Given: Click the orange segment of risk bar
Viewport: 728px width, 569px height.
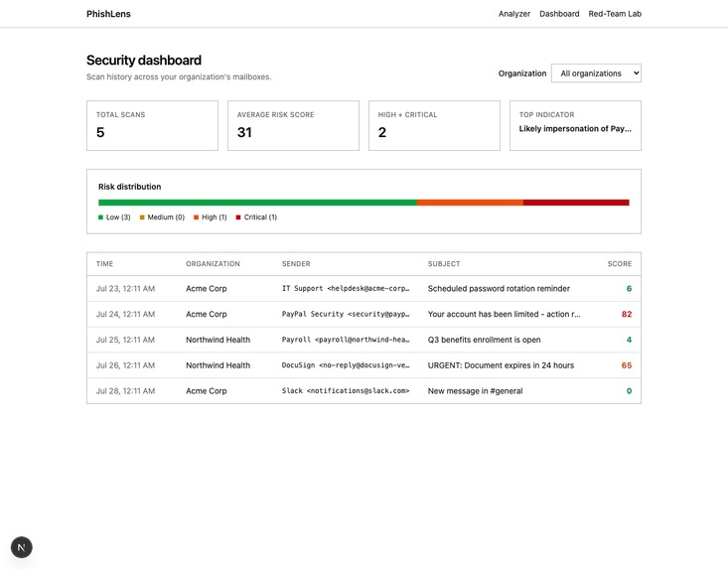Looking at the screenshot, I should tap(470, 203).
